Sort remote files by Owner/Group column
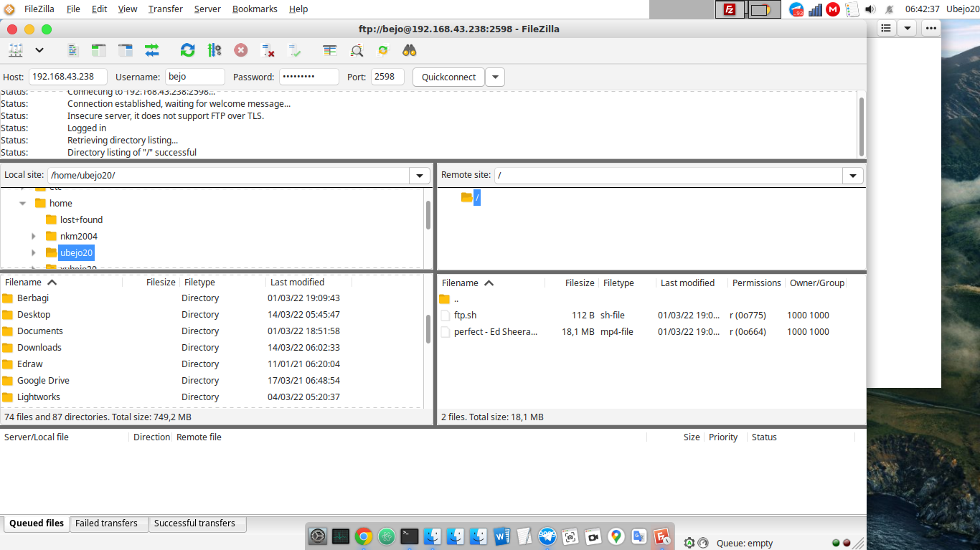The width and height of the screenshot is (980, 550). pyautogui.click(x=816, y=283)
